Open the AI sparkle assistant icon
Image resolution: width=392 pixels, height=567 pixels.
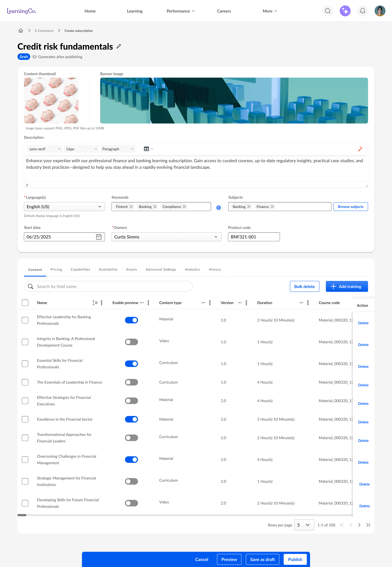tap(345, 11)
